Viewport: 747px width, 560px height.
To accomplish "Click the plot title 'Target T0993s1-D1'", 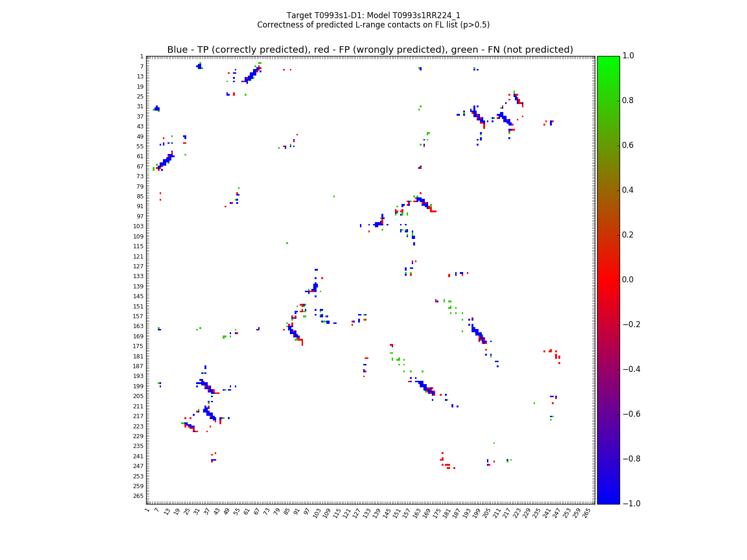I will point(373,15).
